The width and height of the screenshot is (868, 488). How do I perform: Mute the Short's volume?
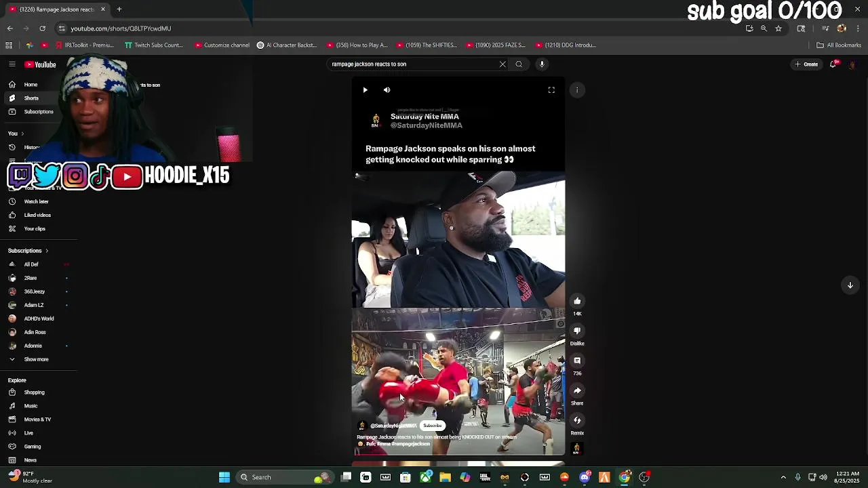[387, 89]
